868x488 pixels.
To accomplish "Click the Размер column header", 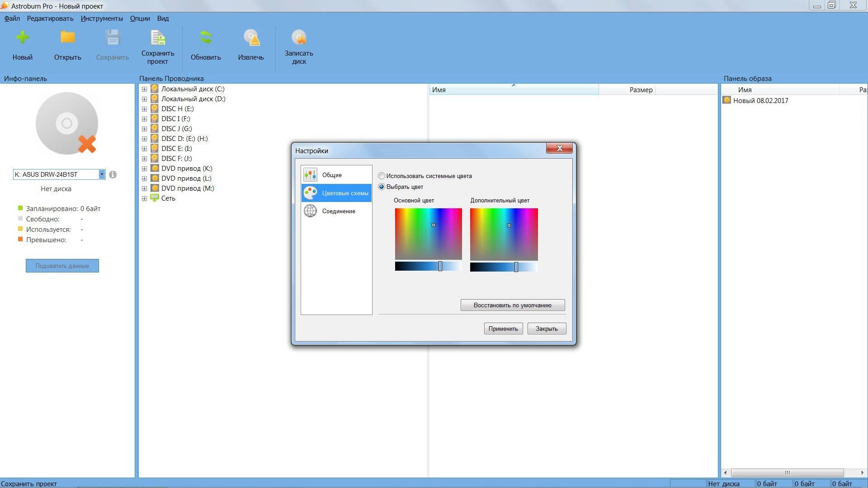I will tap(627, 89).
